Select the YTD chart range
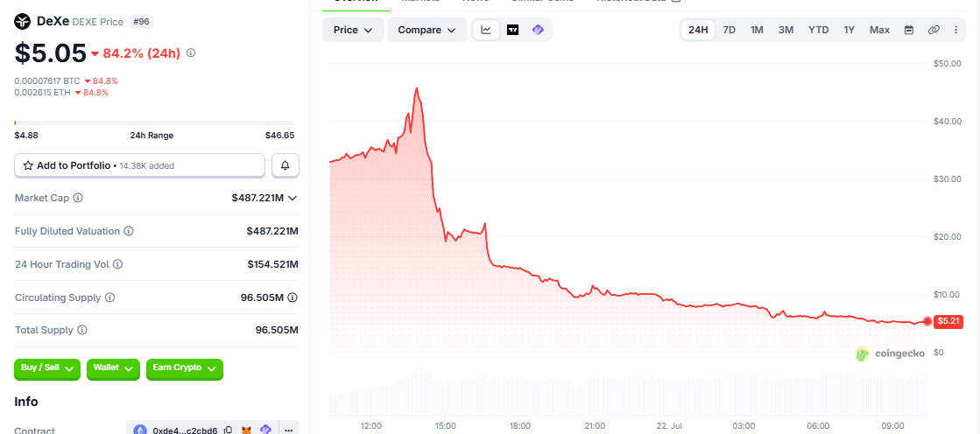980x434 pixels. coord(818,30)
